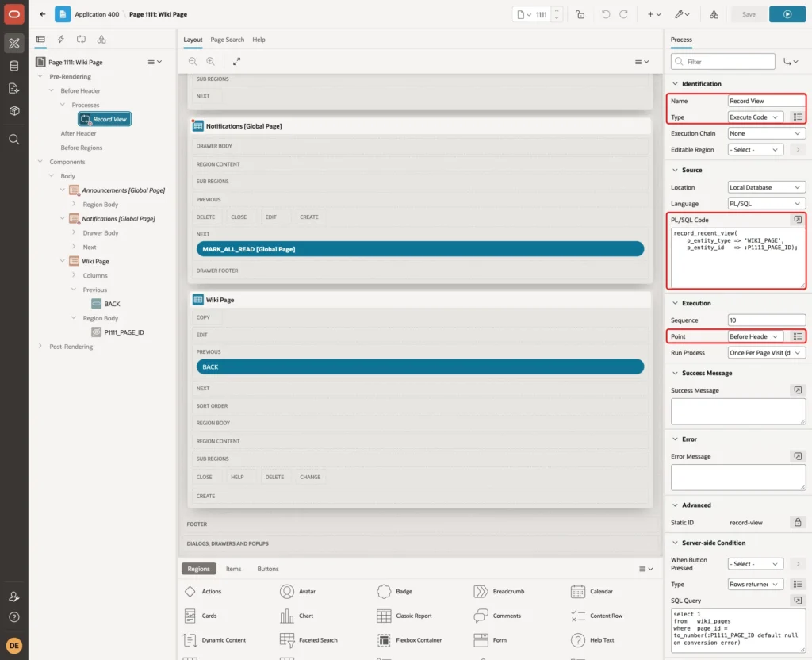
Task: Run the page with the play button
Action: pyautogui.click(x=787, y=14)
